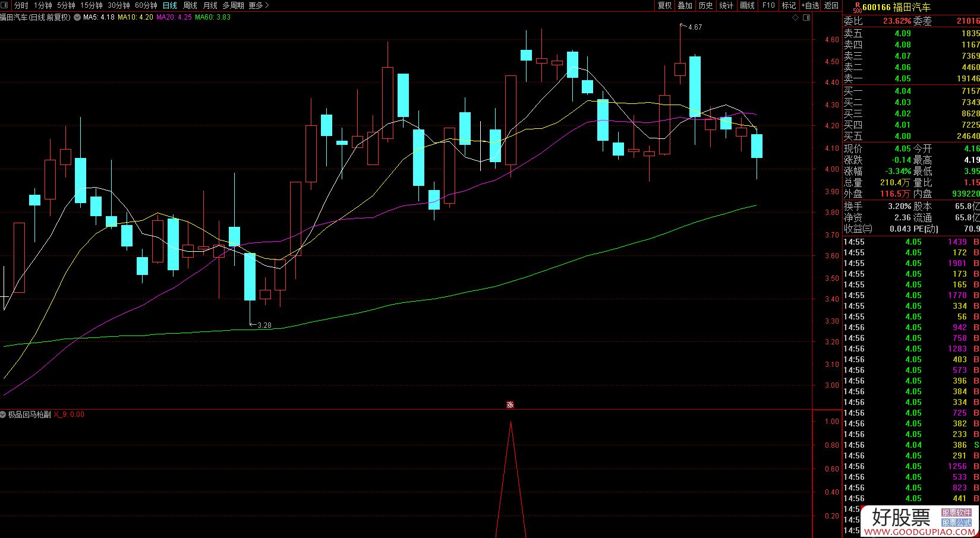Add stock via +自选 button
This screenshot has height=538, width=980.
810,5
